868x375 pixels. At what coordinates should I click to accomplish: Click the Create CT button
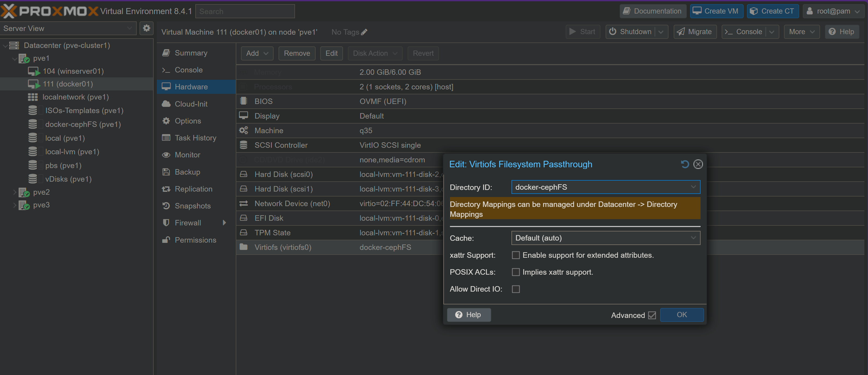(x=773, y=11)
